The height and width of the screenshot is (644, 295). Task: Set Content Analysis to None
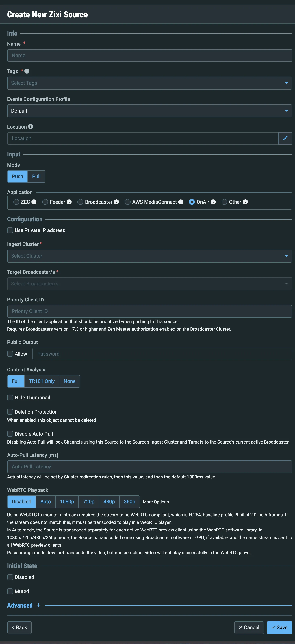click(x=70, y=381)
